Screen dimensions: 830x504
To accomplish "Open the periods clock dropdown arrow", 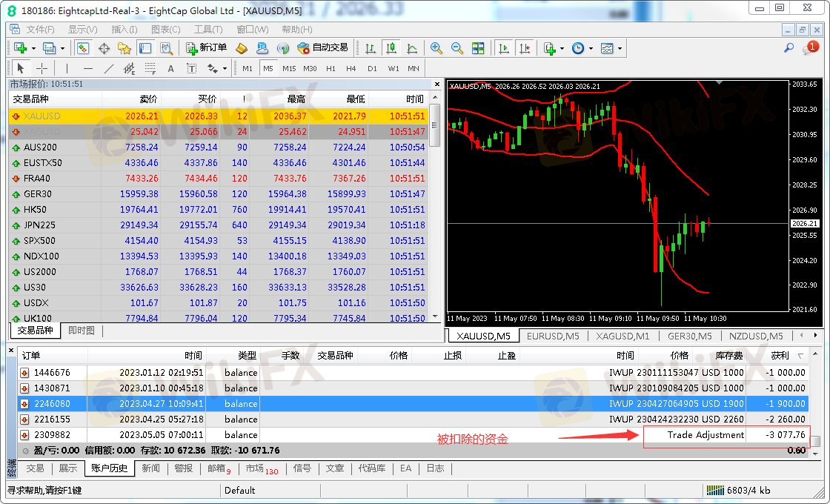I will point(591,49).
